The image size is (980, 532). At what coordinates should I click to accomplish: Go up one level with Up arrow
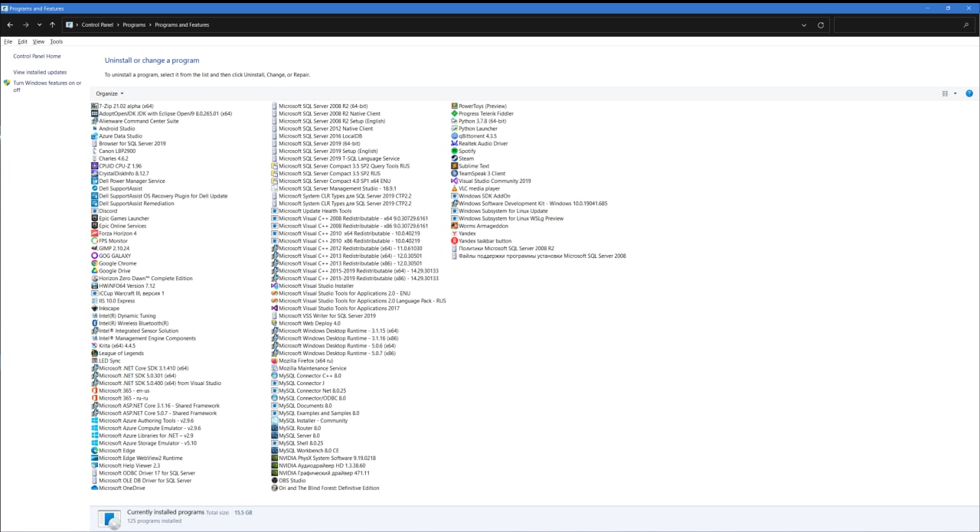point(52,25)
